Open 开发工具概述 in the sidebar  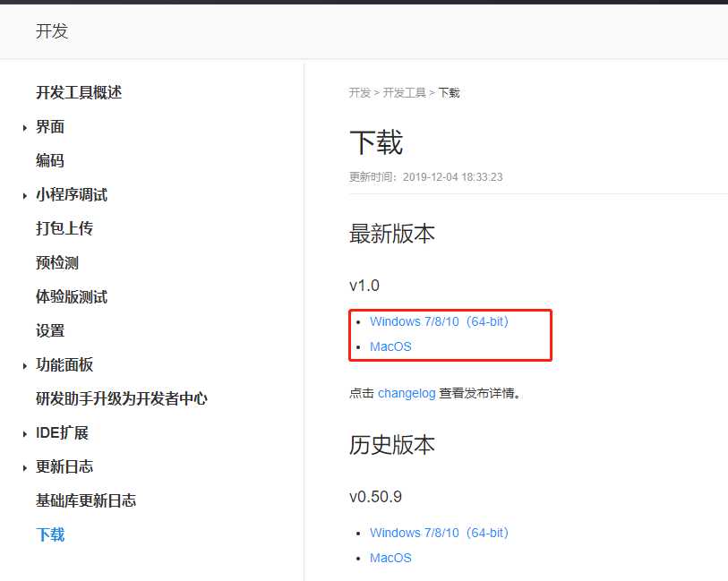(x=79, y=92)
